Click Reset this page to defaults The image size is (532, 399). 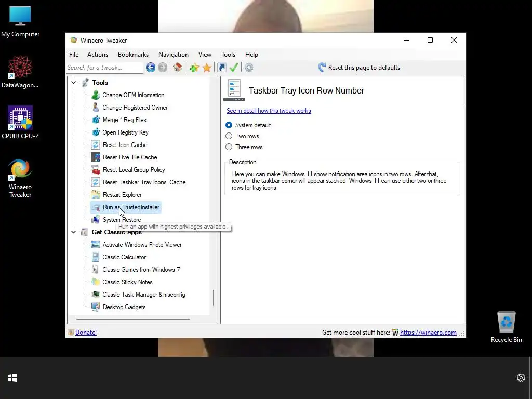[360, 68]
